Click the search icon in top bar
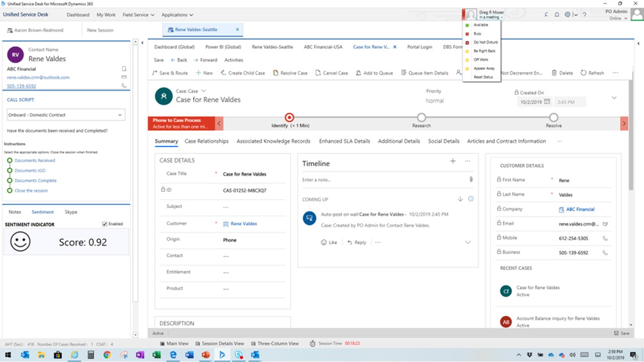 click(546, 15)
